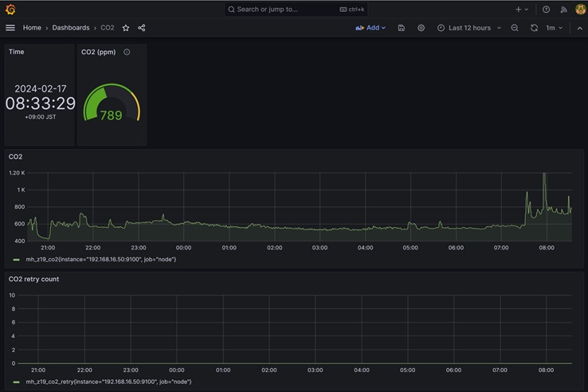Refresh the dashboard now
The height and width of the screenshot is (392, 588).
click(x=534, y=28)
